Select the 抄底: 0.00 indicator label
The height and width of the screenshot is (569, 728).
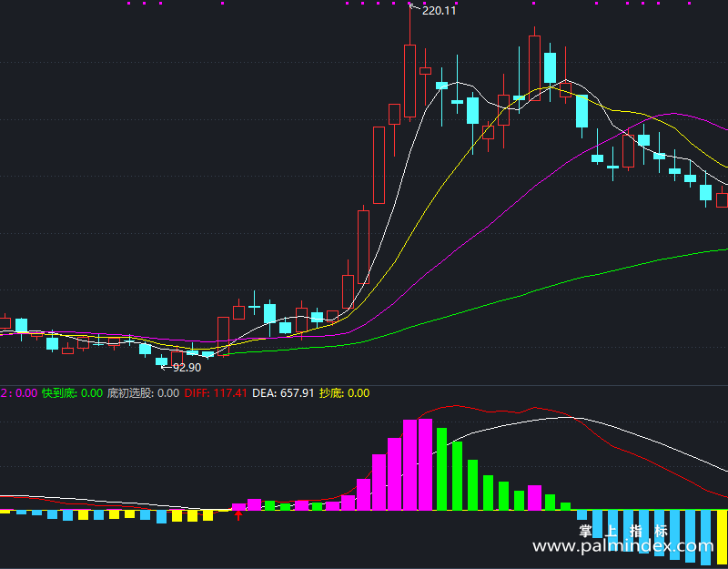(x=345, y=393)
